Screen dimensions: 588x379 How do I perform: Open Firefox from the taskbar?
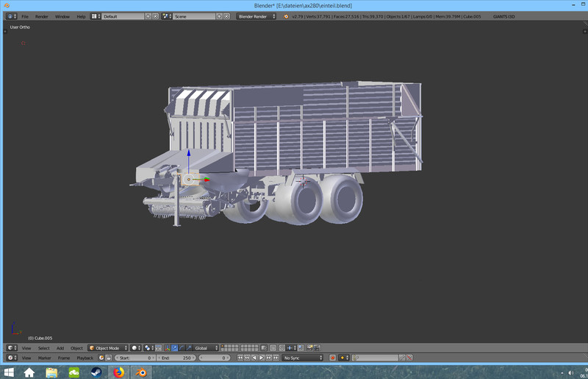point(118,372)
